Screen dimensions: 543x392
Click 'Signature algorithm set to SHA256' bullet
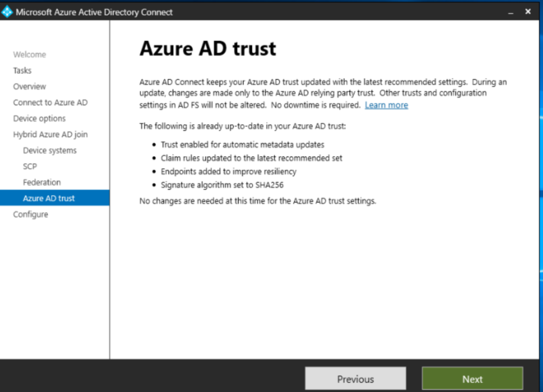pos(222,185)
